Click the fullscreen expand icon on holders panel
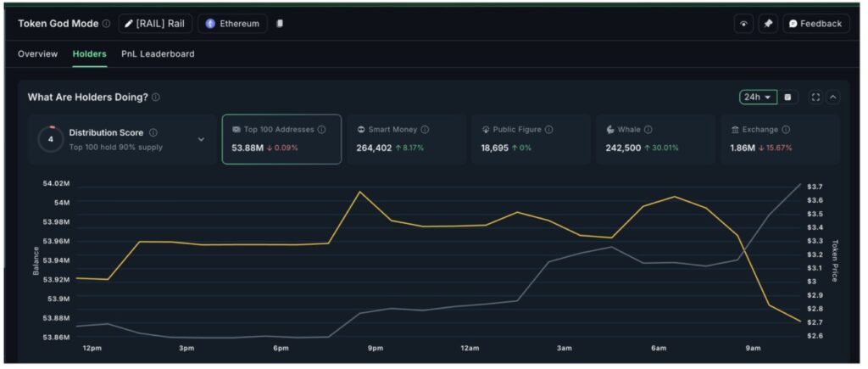 coord(815,98)
